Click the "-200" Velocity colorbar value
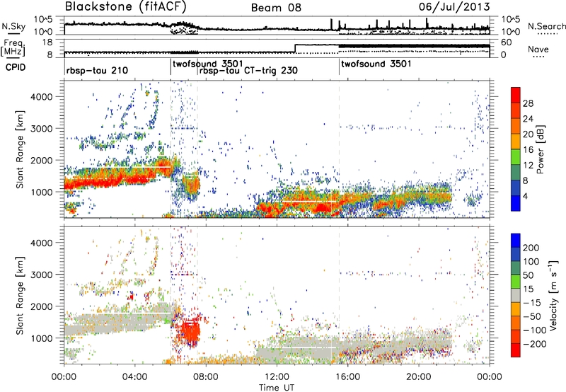 click(533, 344)
